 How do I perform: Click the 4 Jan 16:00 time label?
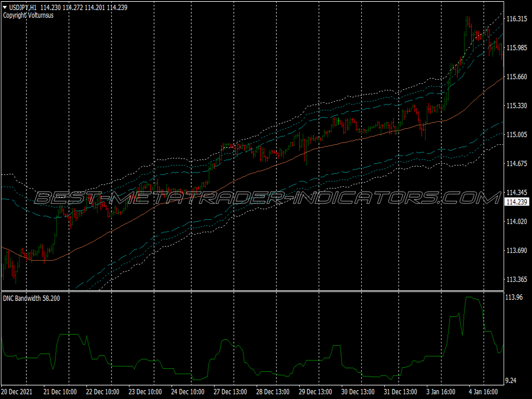coord(484,392)
